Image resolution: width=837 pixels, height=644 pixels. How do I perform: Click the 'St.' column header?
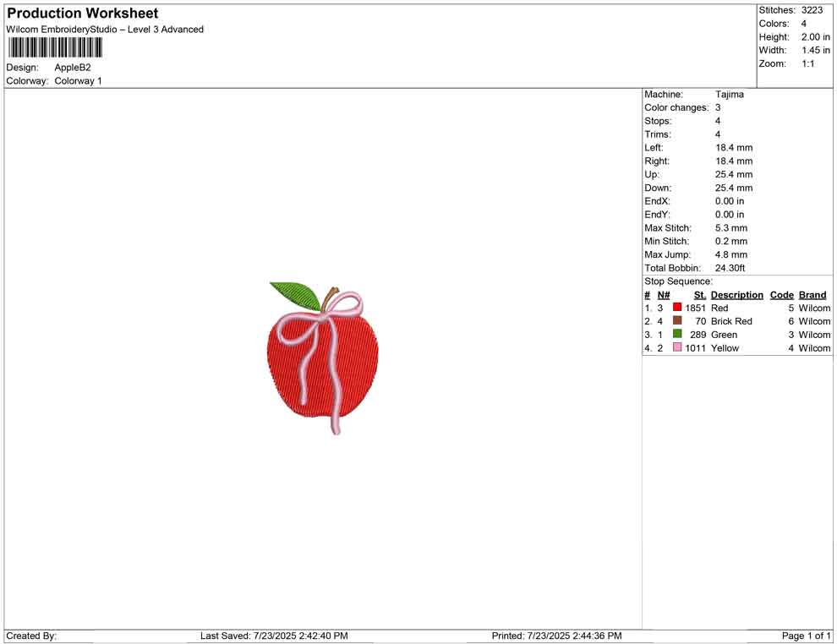tap(700, 295)
